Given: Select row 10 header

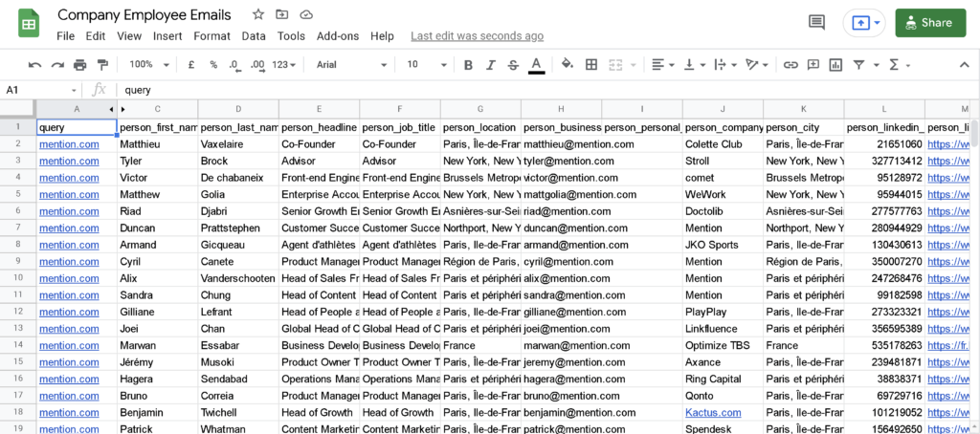Looking at the screenshot, I should tap(18, 278).
